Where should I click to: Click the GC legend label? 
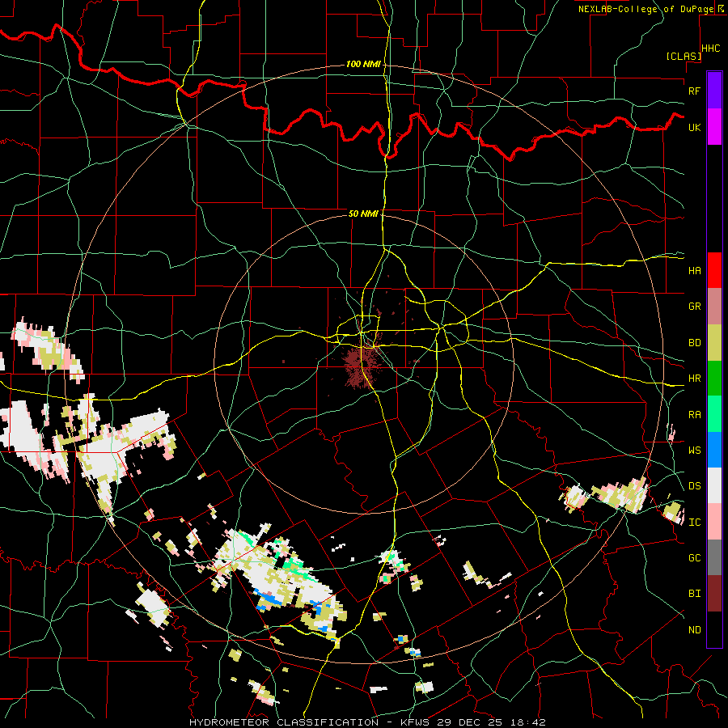click(694, 558)
